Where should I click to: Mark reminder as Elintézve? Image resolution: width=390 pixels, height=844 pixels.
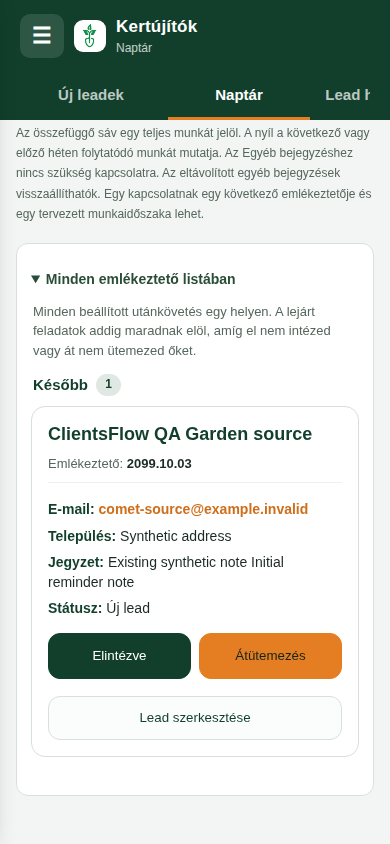click(119, 656)
